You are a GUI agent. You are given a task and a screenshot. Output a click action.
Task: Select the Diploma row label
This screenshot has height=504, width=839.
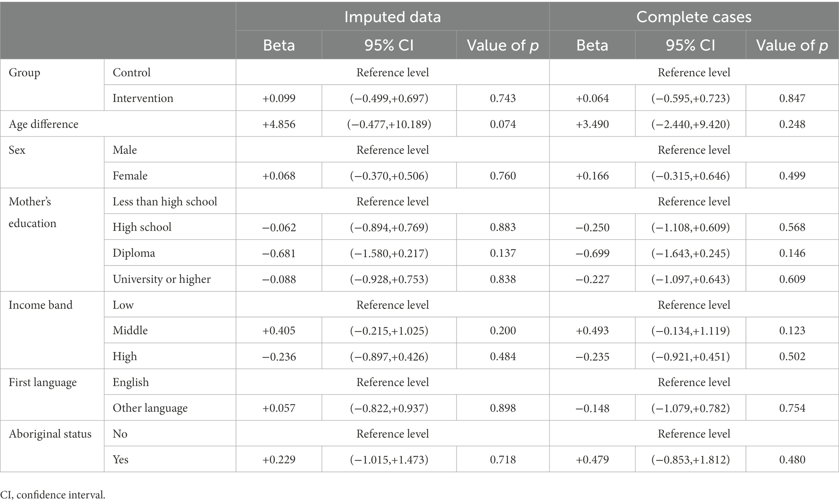134,253
